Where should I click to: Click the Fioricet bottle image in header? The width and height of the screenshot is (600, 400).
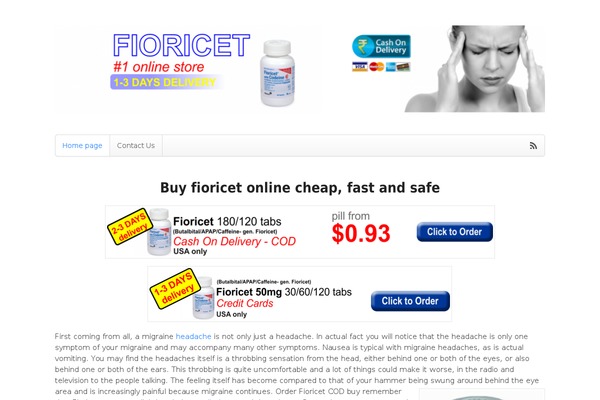pos(277,73)
